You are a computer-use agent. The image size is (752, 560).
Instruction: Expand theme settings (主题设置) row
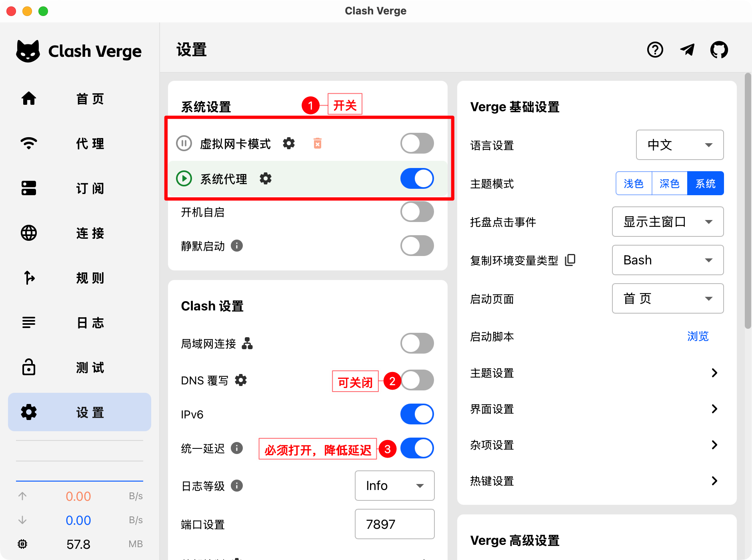pyautogui.click(x=596, y=373)
